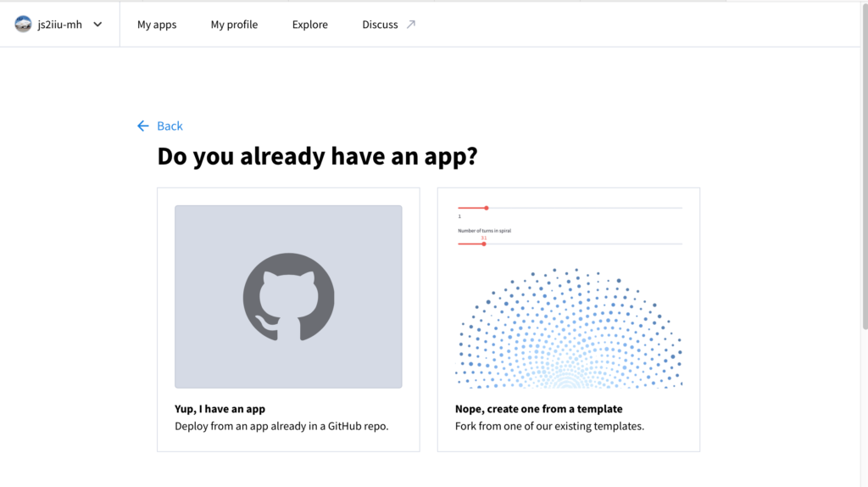Click the 'Do you already have an app?' heading
868x487 pixels.
point(317,157)
